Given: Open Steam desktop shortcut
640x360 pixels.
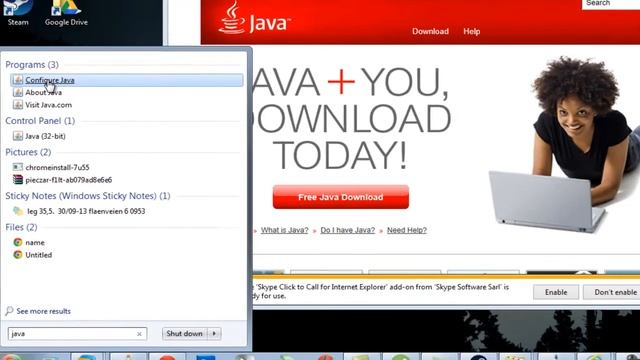Looking at the screenshot, I should pos(18,13).
